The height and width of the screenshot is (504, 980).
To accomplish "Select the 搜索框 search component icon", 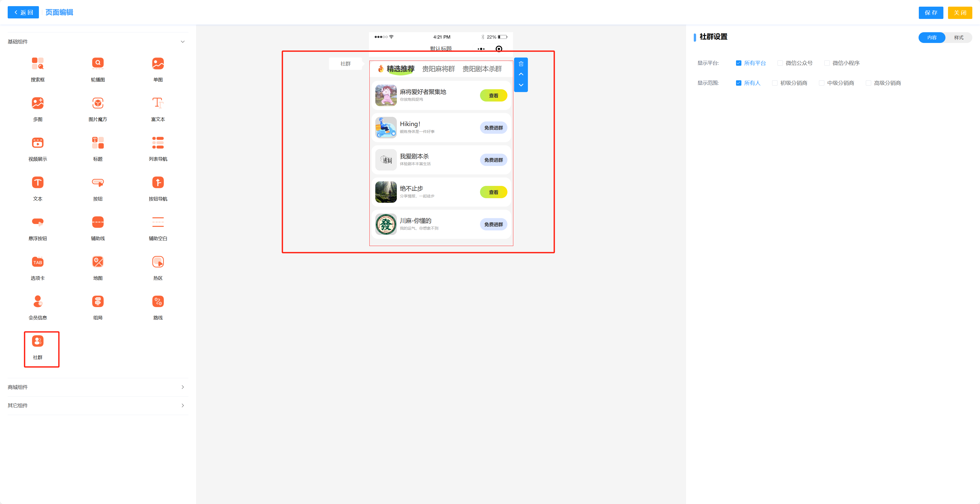I will 37,63.
